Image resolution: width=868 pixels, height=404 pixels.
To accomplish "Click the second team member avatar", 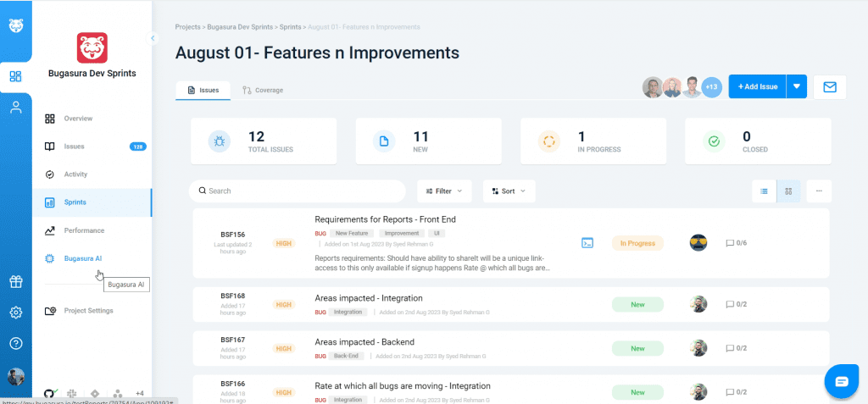I will point(672,87).
